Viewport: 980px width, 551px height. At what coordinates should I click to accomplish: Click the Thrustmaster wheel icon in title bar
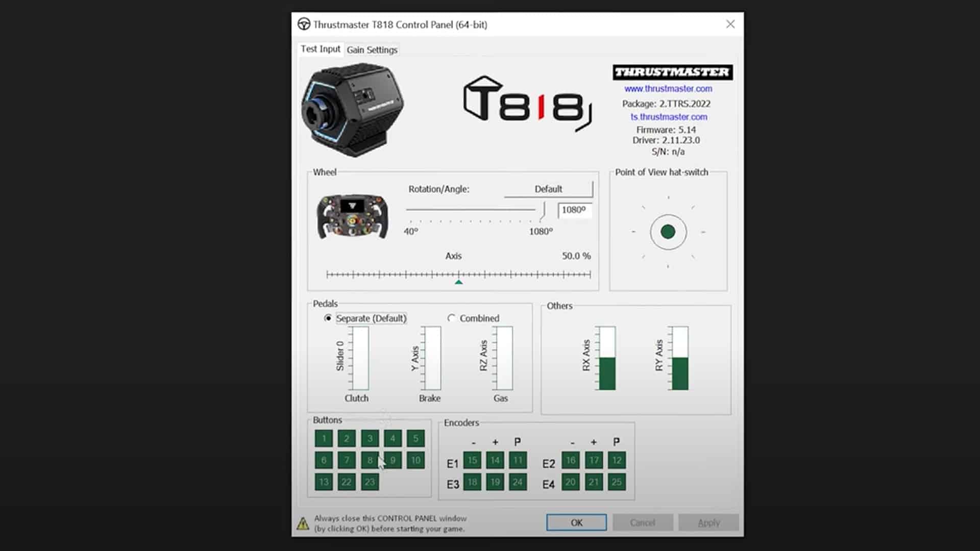[x=304, y=24]
